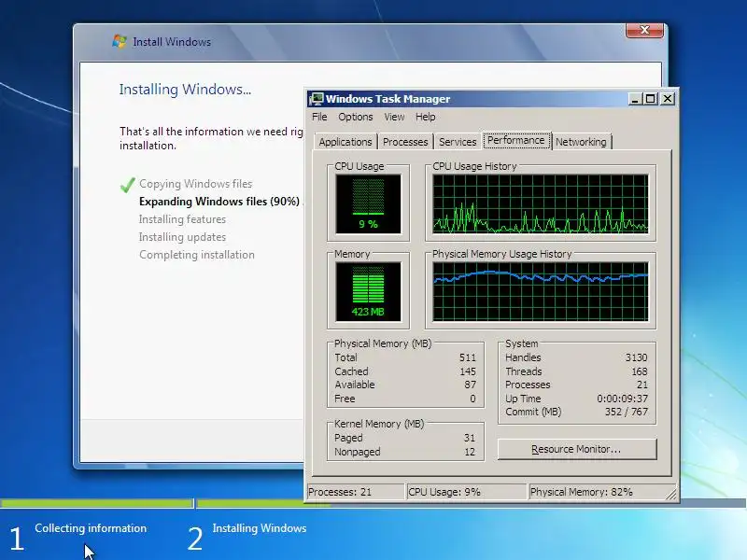747x560 pixels.
Task: Click the Available memory value 87
Action: (471, 385)
